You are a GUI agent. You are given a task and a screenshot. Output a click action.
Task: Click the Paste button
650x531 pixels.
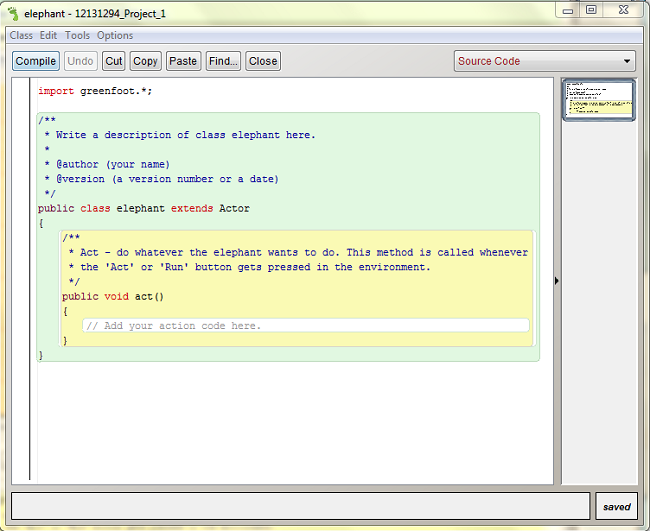coord(183,61)
